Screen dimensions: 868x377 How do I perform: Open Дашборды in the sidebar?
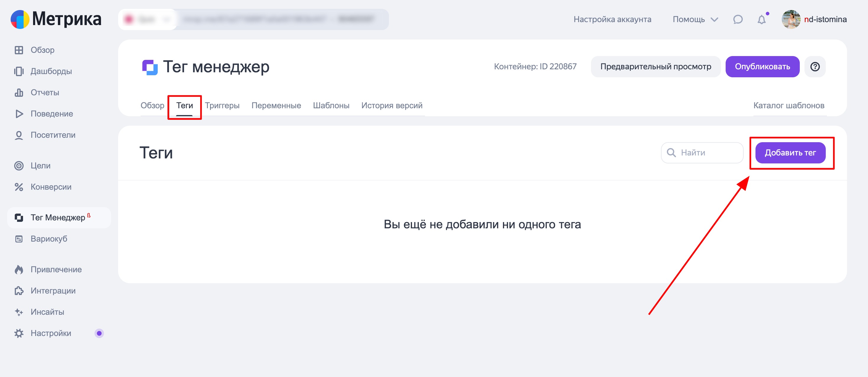59,71
